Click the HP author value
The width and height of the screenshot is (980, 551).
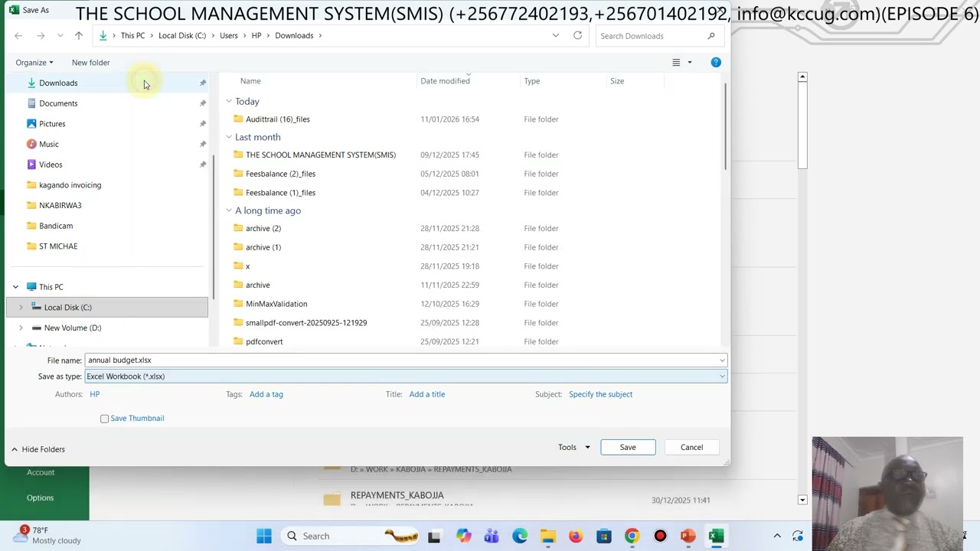point(94,394)
